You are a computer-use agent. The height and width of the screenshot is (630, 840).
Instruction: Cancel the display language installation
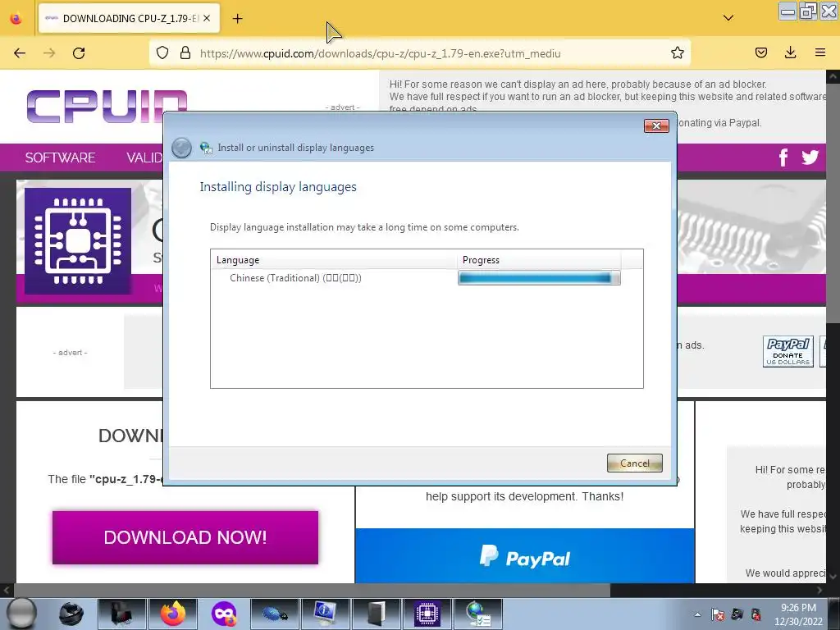635,463
